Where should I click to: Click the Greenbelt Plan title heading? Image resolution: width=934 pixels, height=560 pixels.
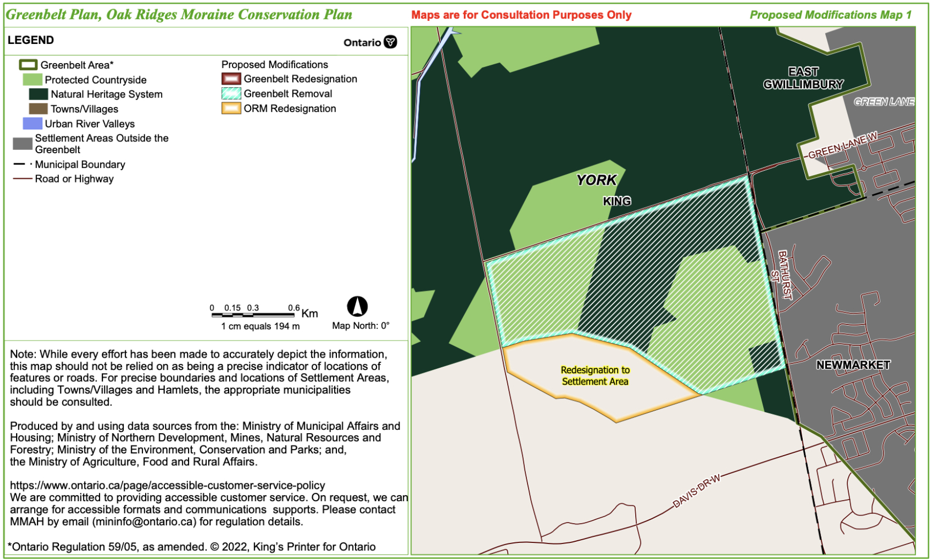(179, 14)
